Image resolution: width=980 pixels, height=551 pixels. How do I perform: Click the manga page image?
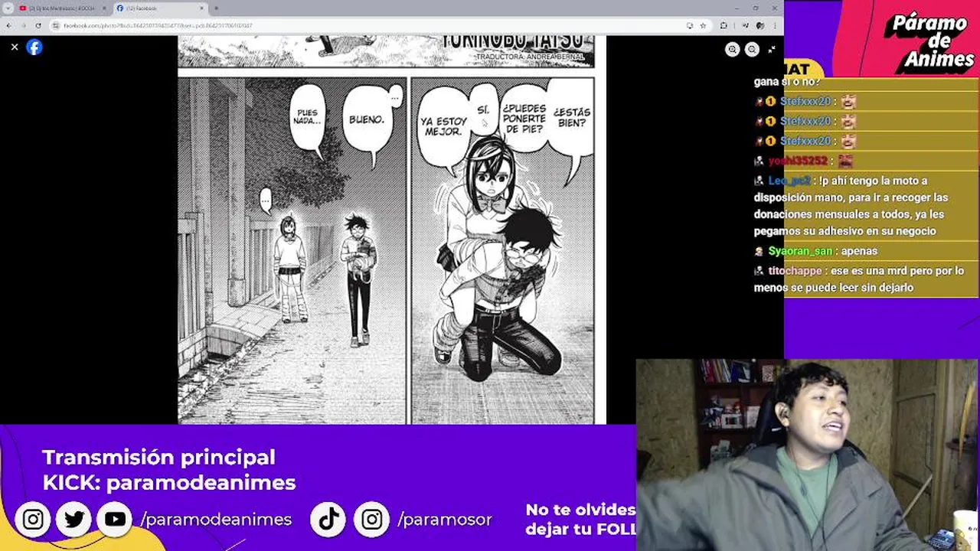point(391,230)
